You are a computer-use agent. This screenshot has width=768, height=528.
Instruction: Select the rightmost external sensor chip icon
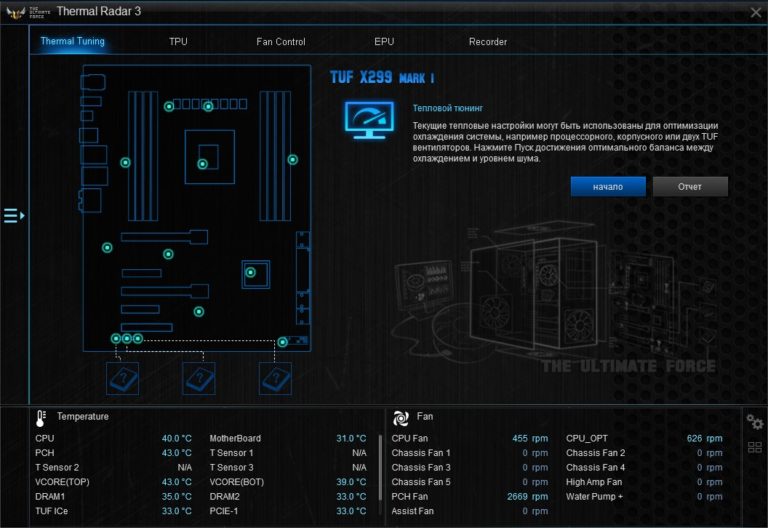275,379
